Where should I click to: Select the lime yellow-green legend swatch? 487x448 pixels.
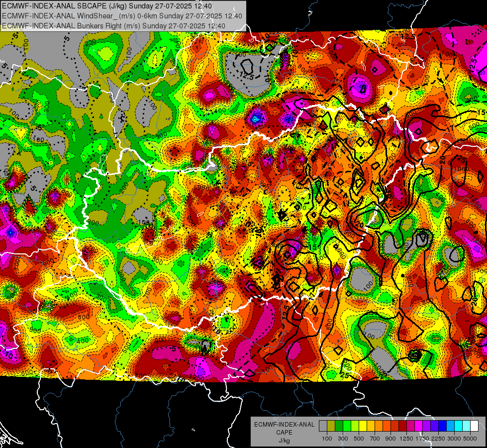click(355, 426)
